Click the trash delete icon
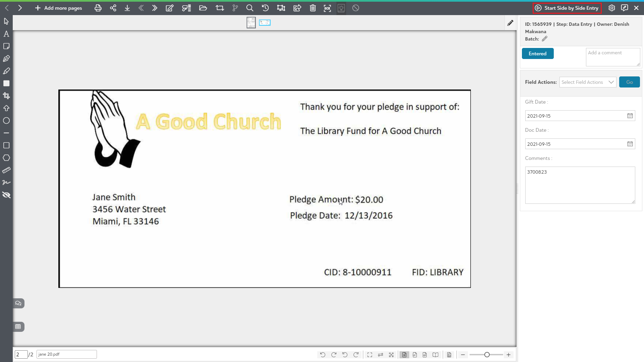 (313, 8)
